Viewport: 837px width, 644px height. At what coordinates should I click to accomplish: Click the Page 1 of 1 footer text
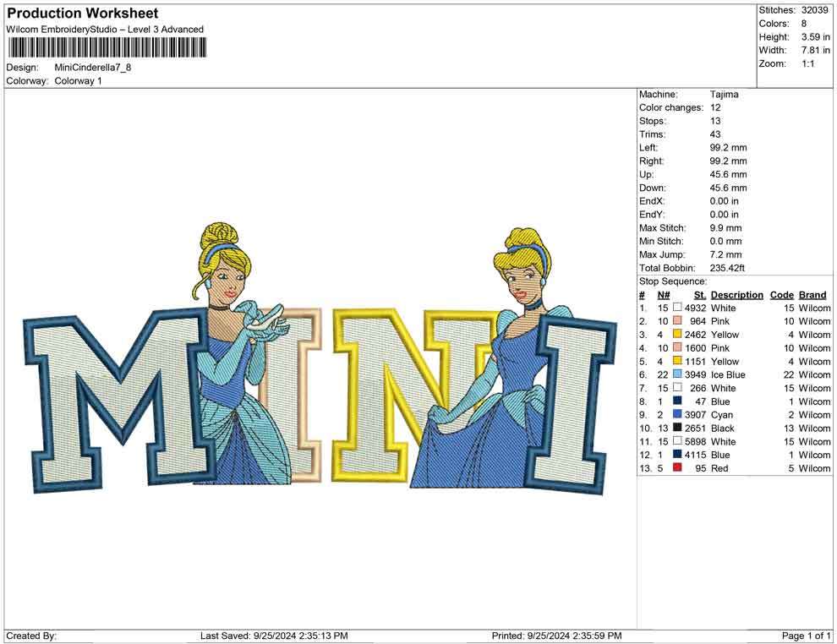click(x=807, y=636)
